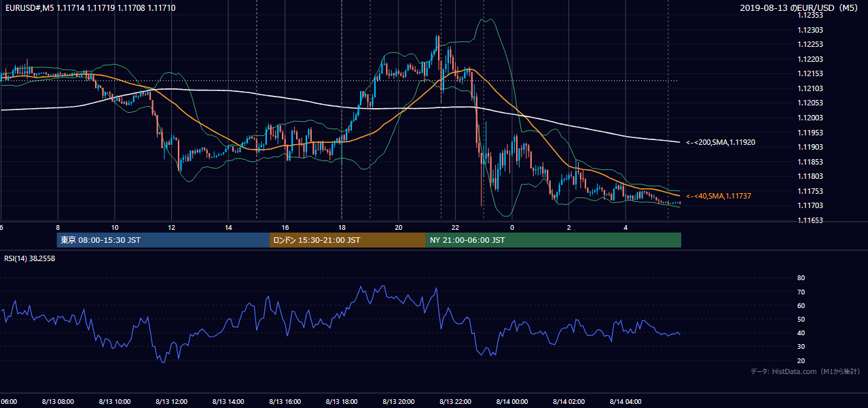
Task: Click price axis value 1.12003
Action: pyautogui.click(x=810, y=118)
